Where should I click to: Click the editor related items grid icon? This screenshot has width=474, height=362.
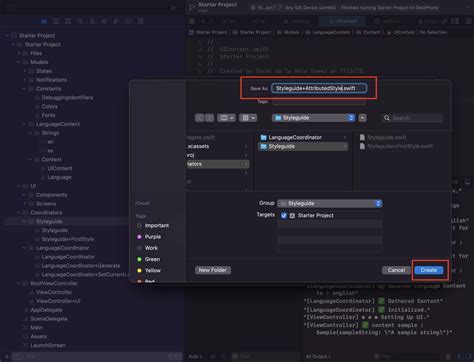(x=192, y=21)
